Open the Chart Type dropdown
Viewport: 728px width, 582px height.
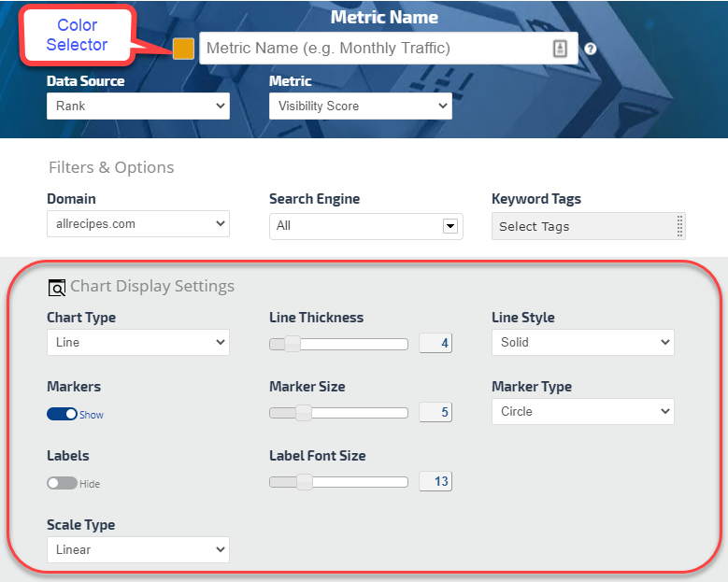(137, 343)
